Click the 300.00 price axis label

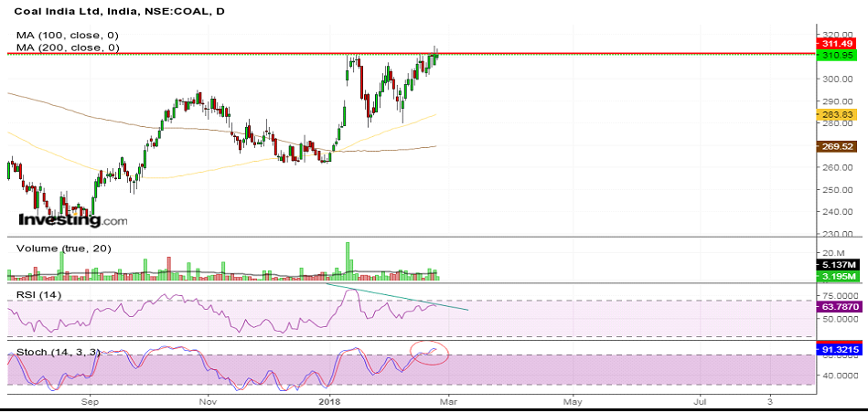[x=837, y=79]
